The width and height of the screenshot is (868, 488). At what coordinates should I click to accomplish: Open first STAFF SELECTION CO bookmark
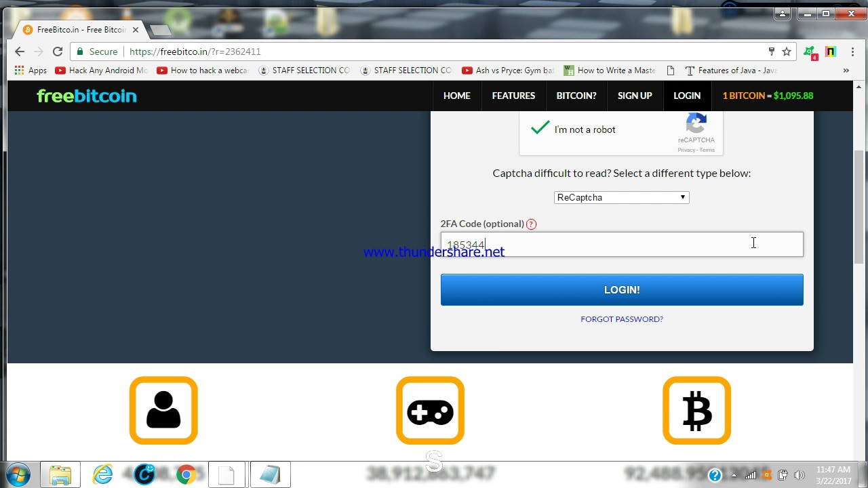304,70
